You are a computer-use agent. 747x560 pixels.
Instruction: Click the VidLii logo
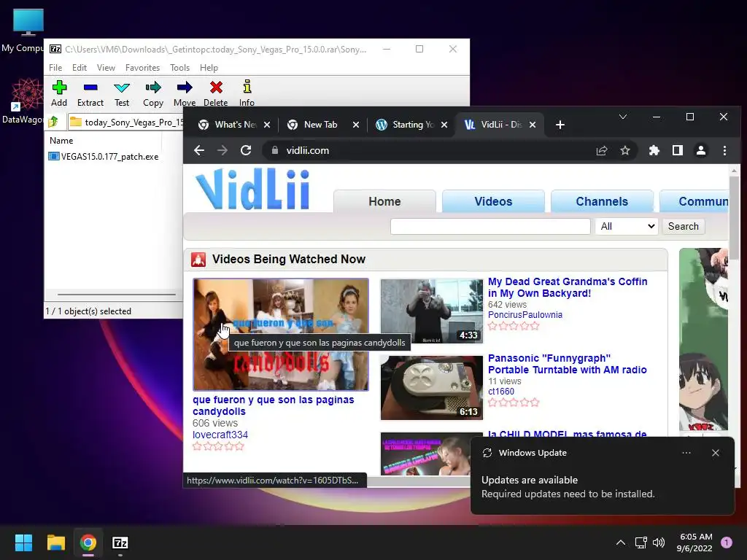252,189
